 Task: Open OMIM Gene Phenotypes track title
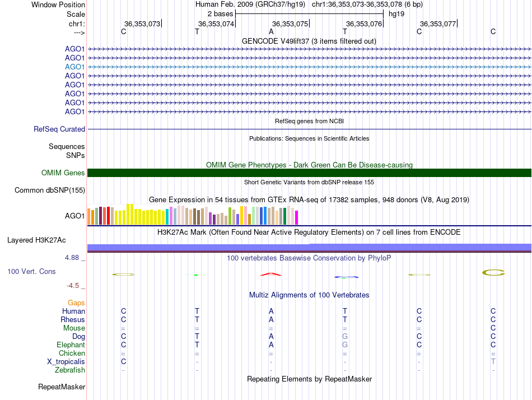[309, 165]
